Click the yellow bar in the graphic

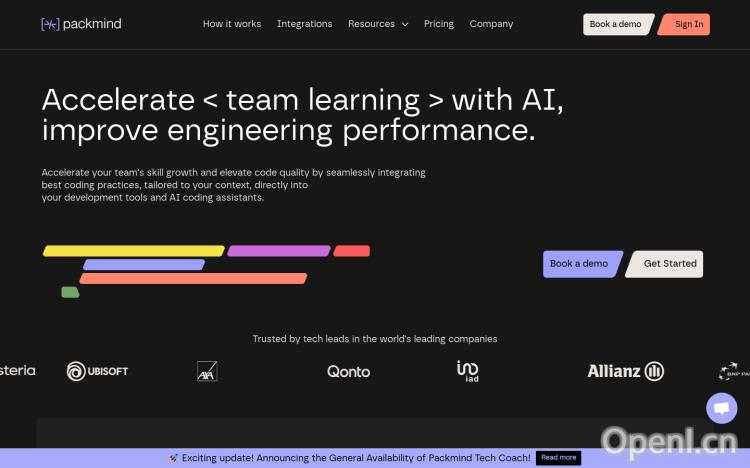(133, 251)
